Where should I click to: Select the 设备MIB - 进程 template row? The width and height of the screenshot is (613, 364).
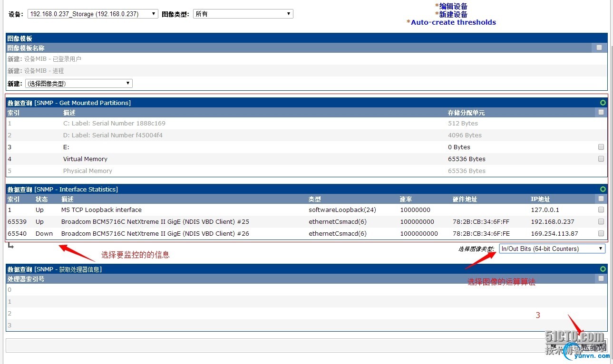pos(307,71)
